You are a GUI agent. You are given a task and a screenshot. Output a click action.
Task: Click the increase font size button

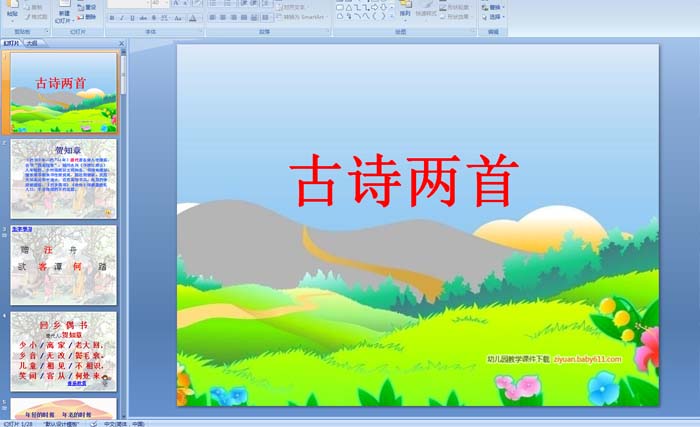click(176, 3)
